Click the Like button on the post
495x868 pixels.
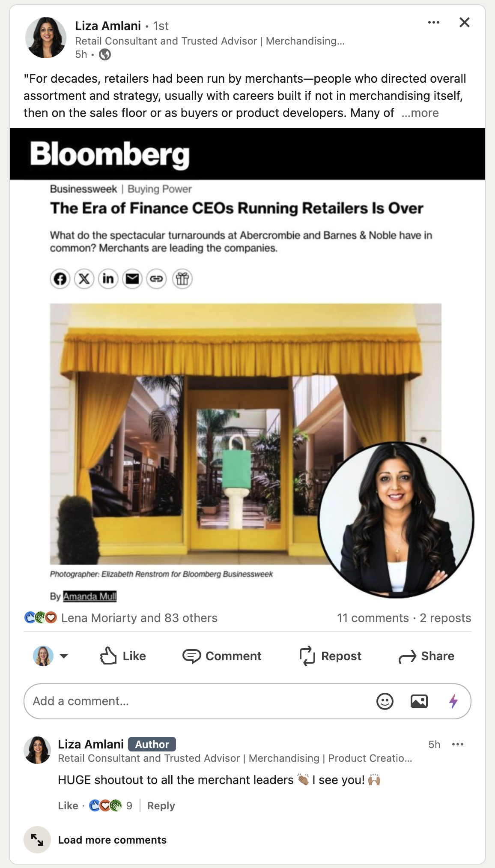[123, 656]
